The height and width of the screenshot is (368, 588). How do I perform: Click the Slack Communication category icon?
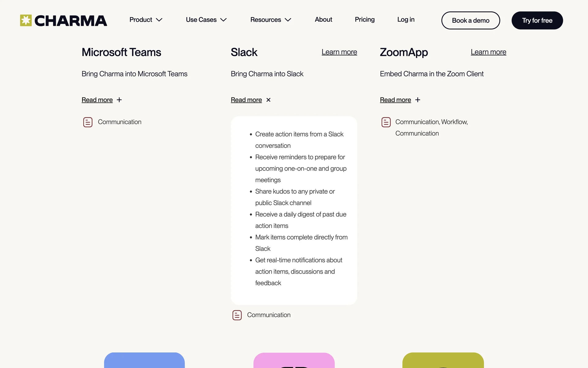(237, 315)
